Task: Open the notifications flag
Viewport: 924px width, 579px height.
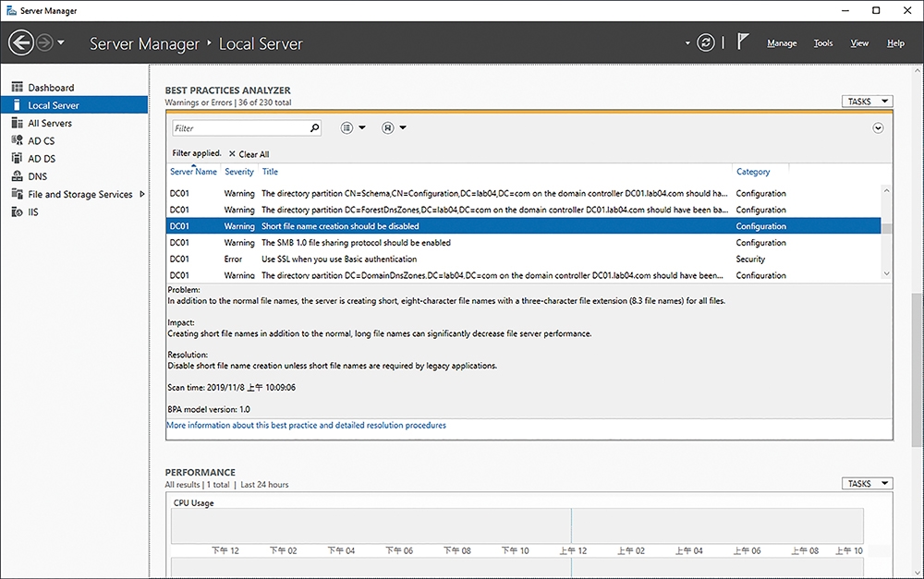Action: (x=743, y=42)
